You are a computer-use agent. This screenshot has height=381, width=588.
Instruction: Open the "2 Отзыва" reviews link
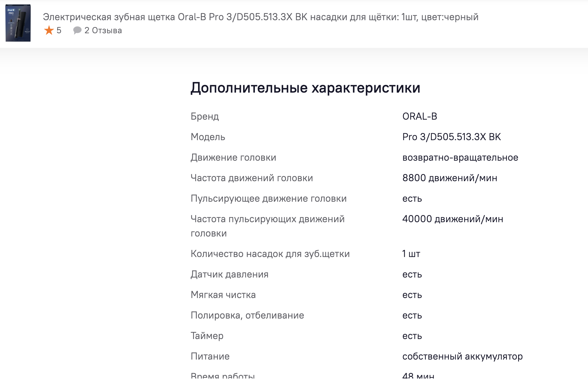tap(103, 30)
